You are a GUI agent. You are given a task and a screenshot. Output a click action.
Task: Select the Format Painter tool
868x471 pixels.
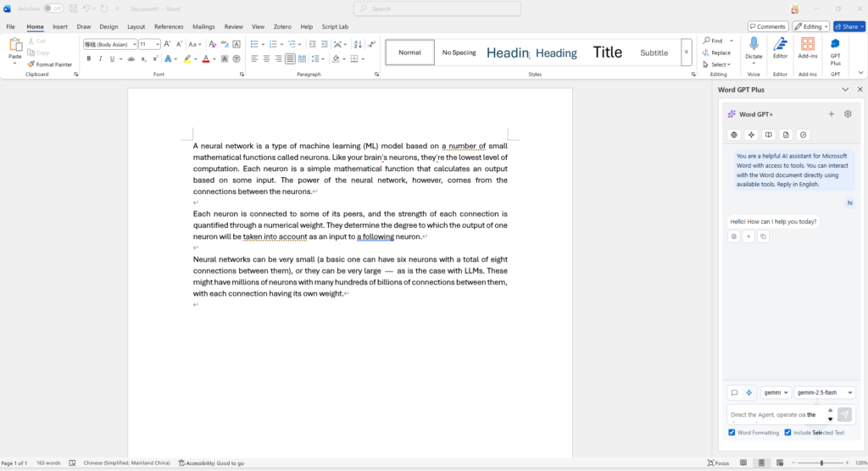[x=49, y=64]
